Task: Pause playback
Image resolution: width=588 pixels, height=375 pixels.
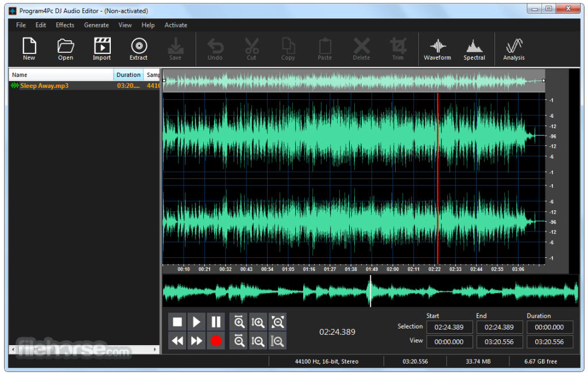Action: pyautogui.click(x=216, y=322)
